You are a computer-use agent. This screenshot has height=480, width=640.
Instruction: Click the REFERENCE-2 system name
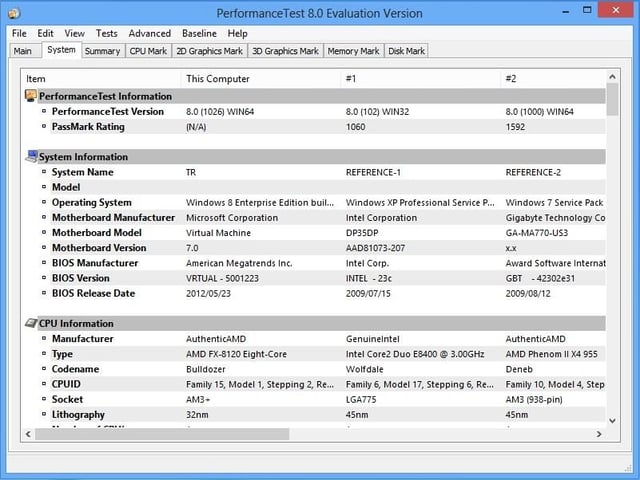(533, 172)
